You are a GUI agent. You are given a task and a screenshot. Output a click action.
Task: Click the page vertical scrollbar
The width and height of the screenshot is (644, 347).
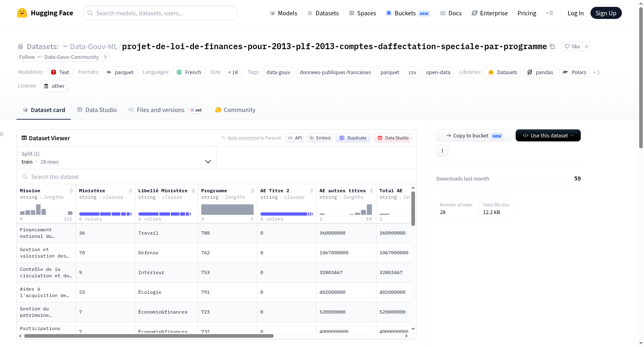641,78
